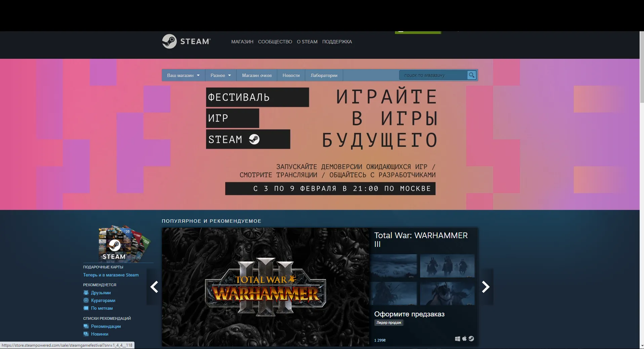
Task: Show the previous featured game
Action: (154, 287)
